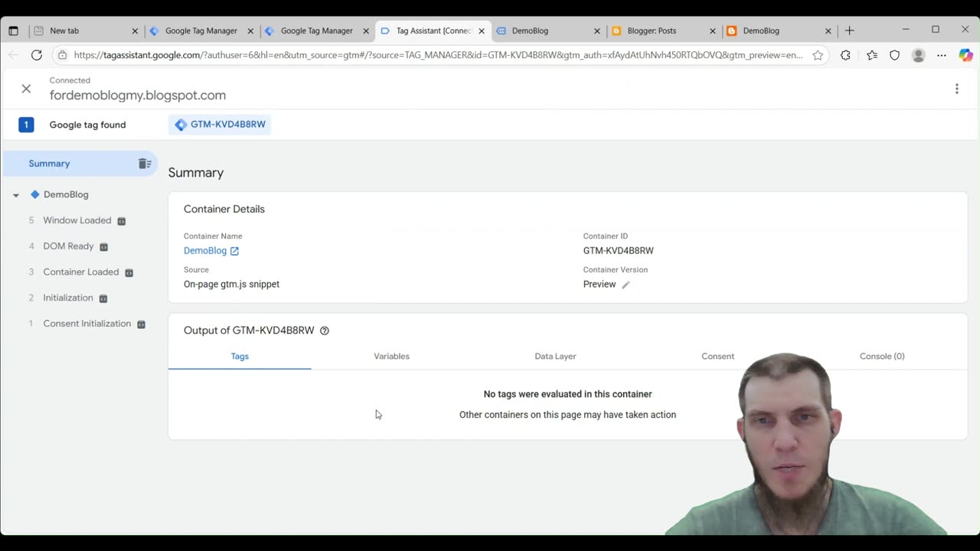Image resolution: width=980 pixels, height=551 pixels.
Task: Click the code icon beside Initialization
Action: tap(103, 298)
